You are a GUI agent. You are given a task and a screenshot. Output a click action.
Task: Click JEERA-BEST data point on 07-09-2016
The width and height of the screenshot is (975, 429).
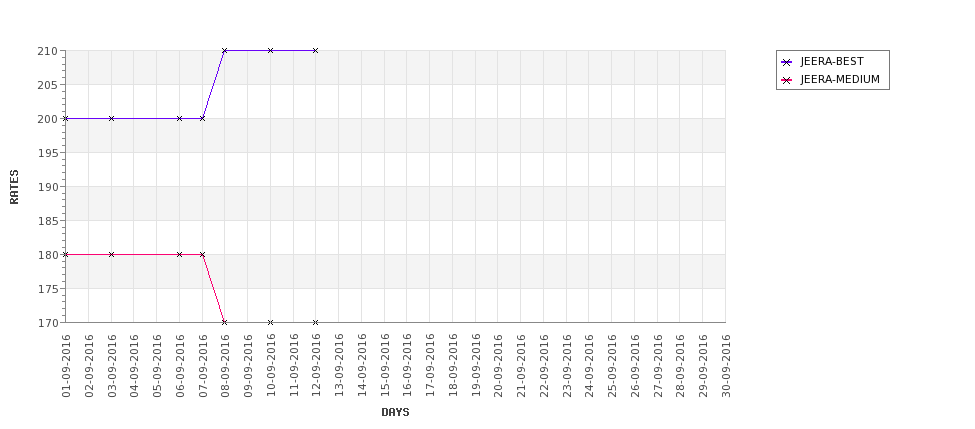click(x=202, y=118)
